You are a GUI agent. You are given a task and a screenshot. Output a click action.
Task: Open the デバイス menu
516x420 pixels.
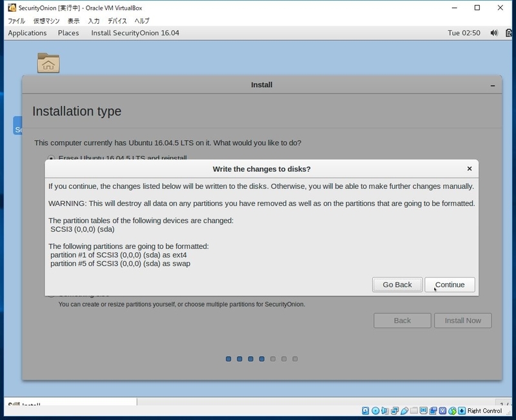pyautogui.click(x=117, y=21)
